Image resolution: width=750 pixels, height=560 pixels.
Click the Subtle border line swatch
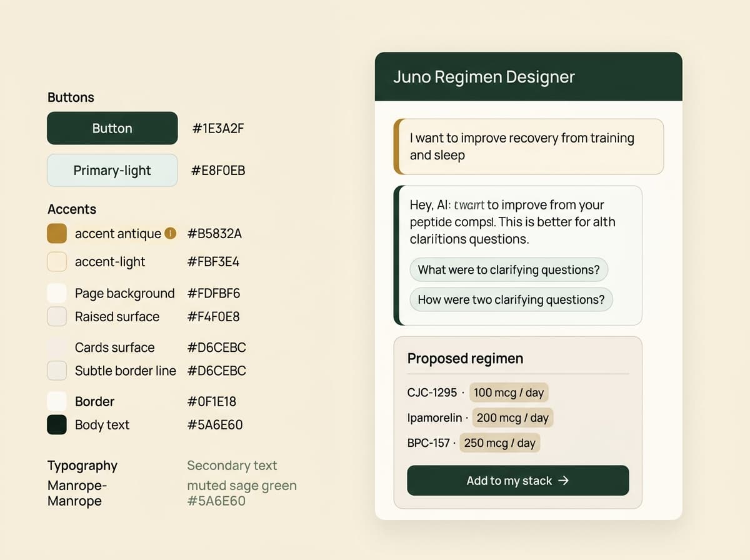(x=57, y=371)
